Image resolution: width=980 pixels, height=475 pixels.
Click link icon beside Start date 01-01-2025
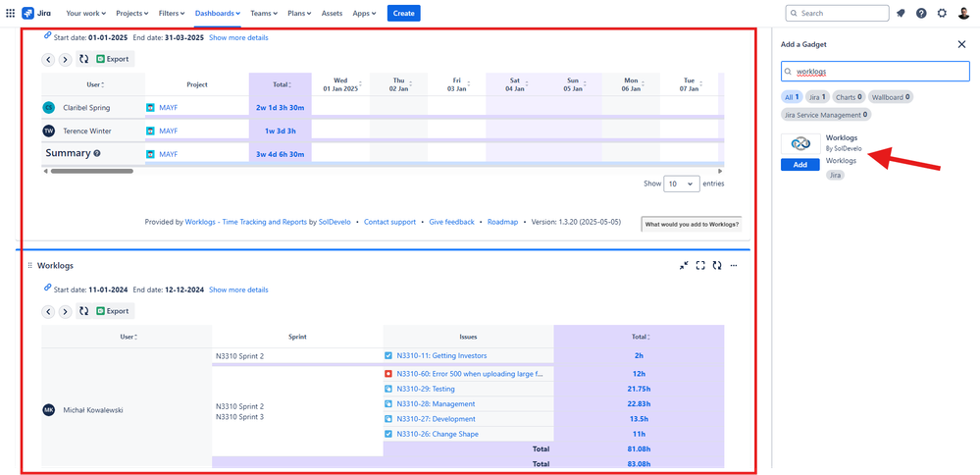tap(47, 36)
